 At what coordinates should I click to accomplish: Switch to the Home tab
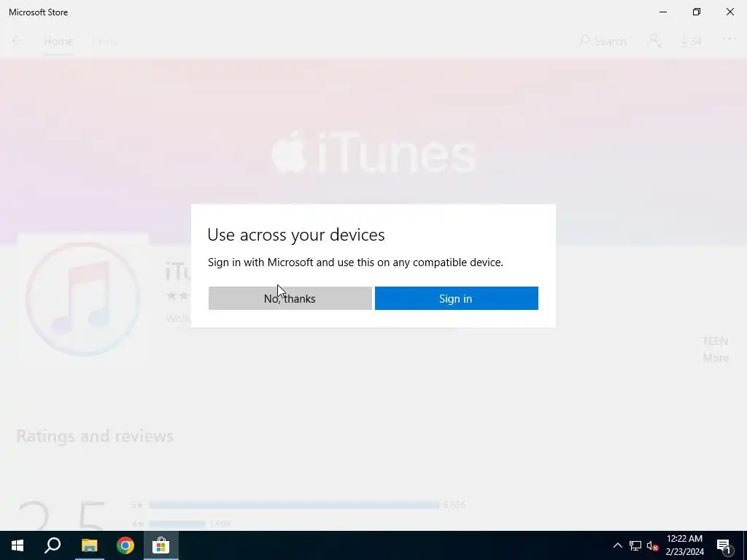[x=58, y=42]
